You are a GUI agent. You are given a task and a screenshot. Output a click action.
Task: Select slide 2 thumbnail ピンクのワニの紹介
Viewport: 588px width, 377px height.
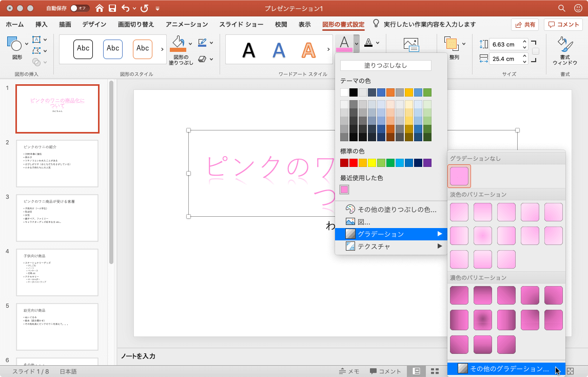tap(57, 163)
